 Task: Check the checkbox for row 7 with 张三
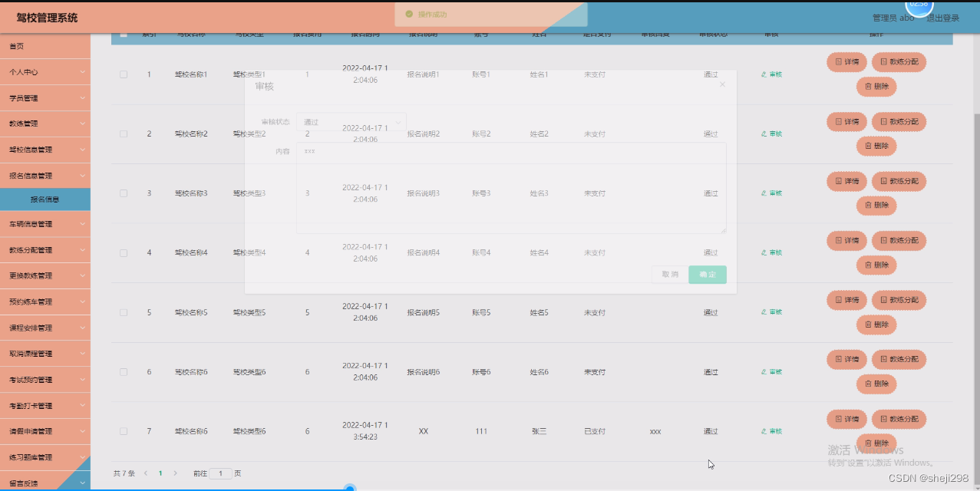[124, 430]
